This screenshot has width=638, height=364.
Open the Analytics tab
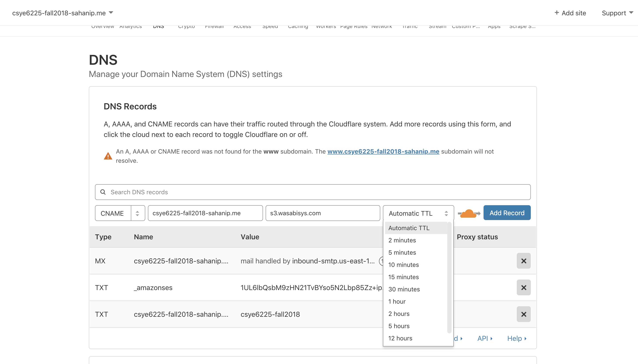130,26
